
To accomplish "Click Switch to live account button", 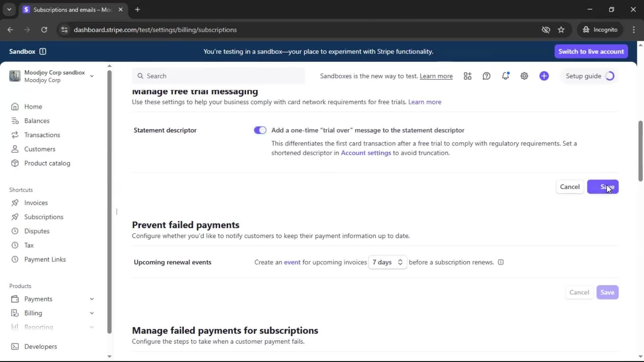I will (591, 51).
